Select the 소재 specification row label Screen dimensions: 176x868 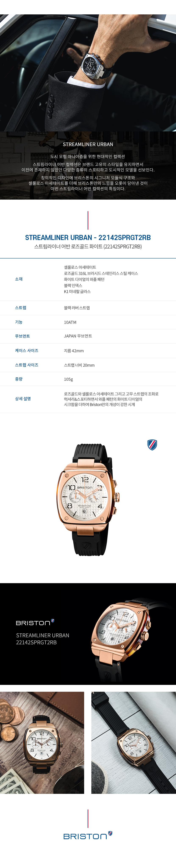coord(19,279)
